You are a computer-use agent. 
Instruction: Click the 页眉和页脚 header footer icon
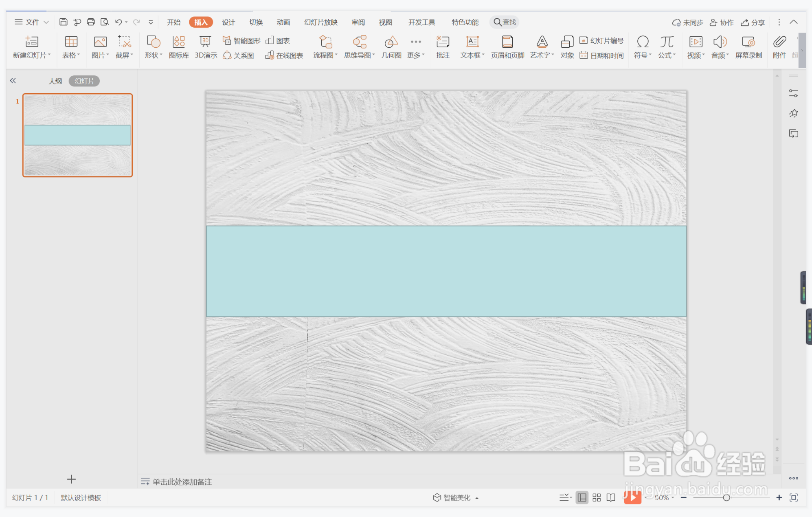507,47
